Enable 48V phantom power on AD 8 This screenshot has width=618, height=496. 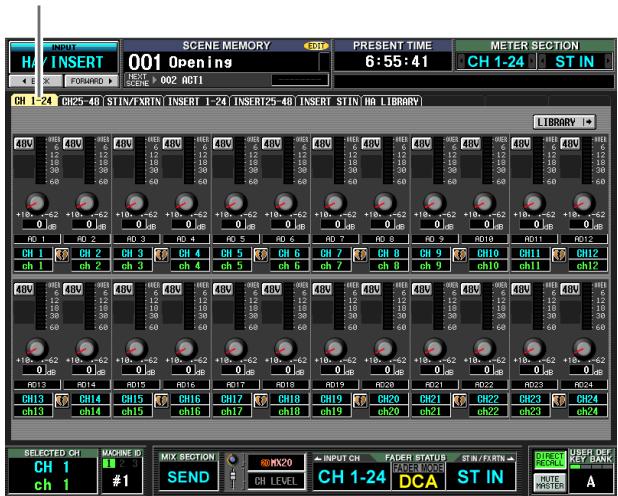[x=371, y=144]
